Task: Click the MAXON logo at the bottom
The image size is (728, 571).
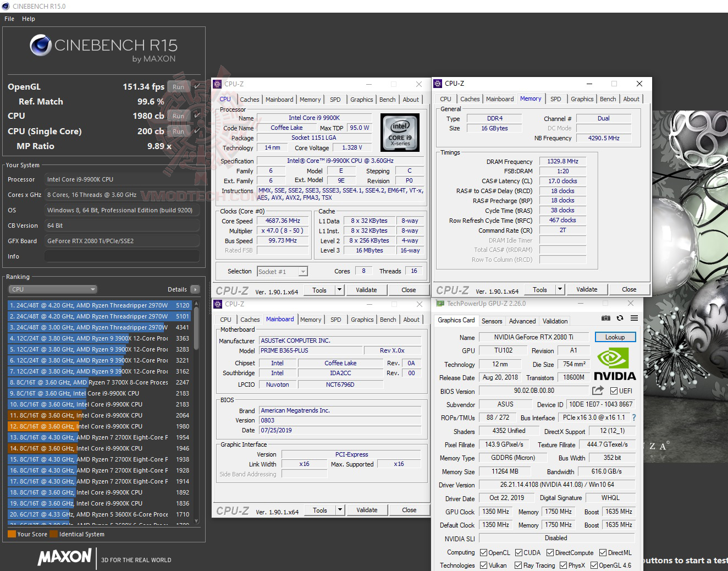Action: [64, 557]
